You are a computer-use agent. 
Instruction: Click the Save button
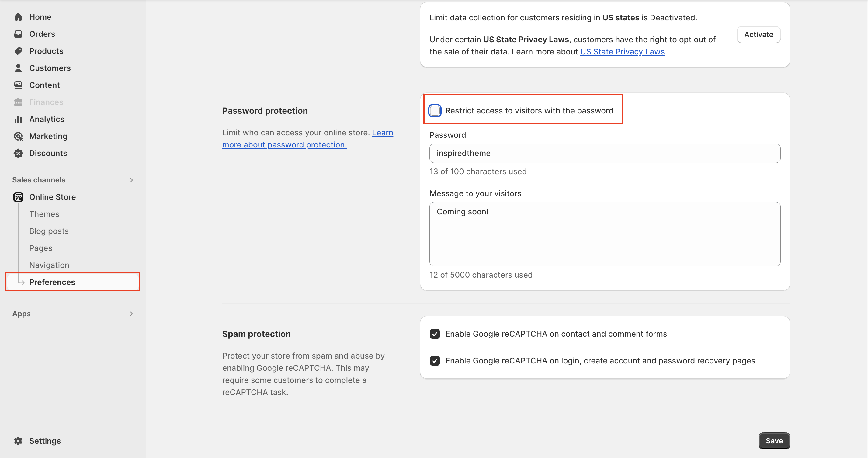point(774,441)
